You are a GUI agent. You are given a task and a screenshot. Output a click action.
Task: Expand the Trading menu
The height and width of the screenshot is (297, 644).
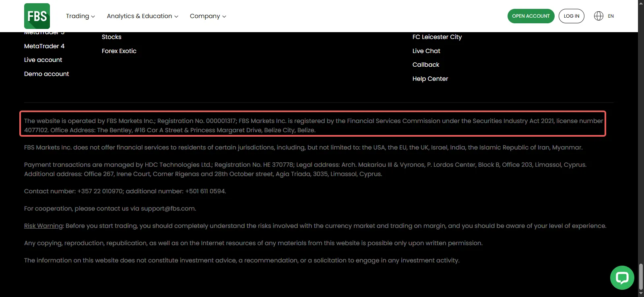click(x=80, y=16)
